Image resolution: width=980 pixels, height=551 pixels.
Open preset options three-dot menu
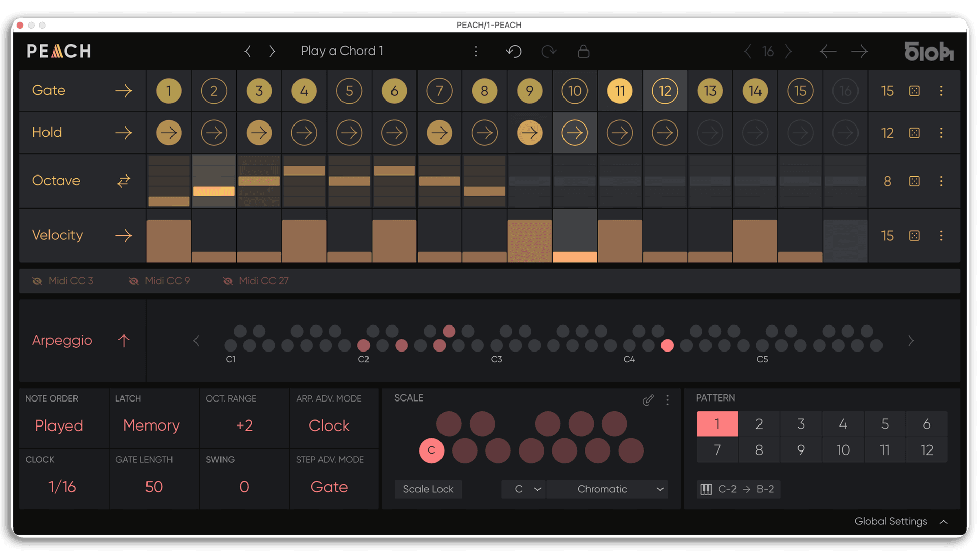pyautogui.click(x=476, y=51)
